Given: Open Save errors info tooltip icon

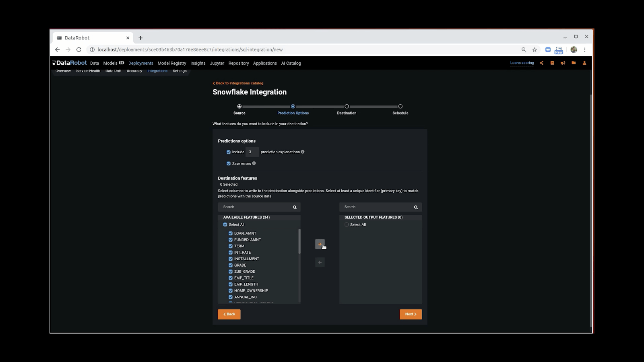Looking at the screenshot, I should click(x=254, y=163).
